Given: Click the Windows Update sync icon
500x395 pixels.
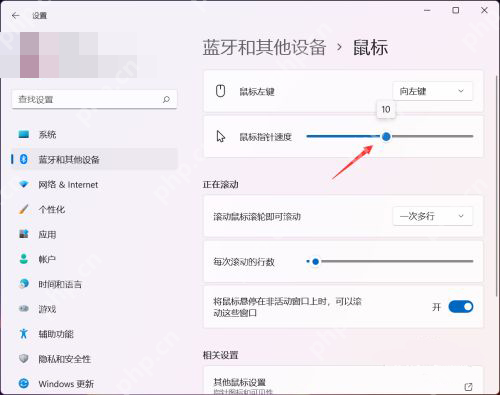Looking at the screenshot, I should click(x=24, y=384).
